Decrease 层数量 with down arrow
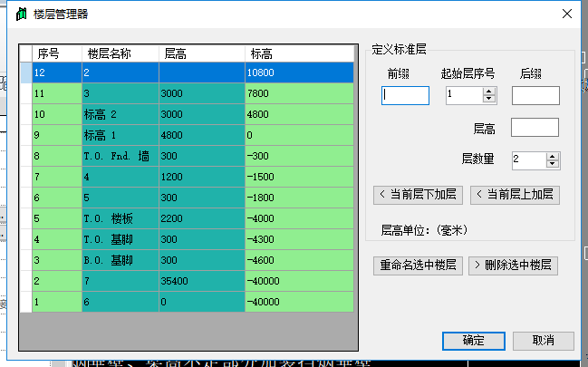The width and height of the screenshot is (588, 367). [553, 165]
